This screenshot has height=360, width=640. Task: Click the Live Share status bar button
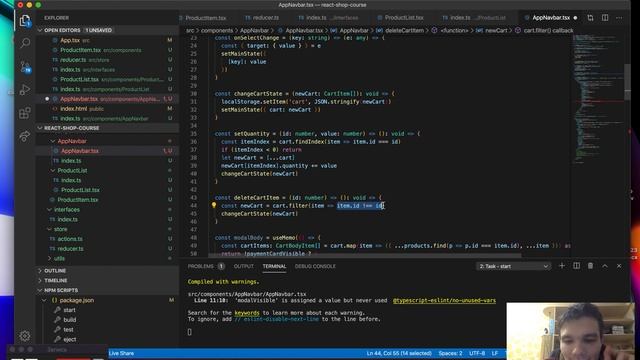point(122,353)
